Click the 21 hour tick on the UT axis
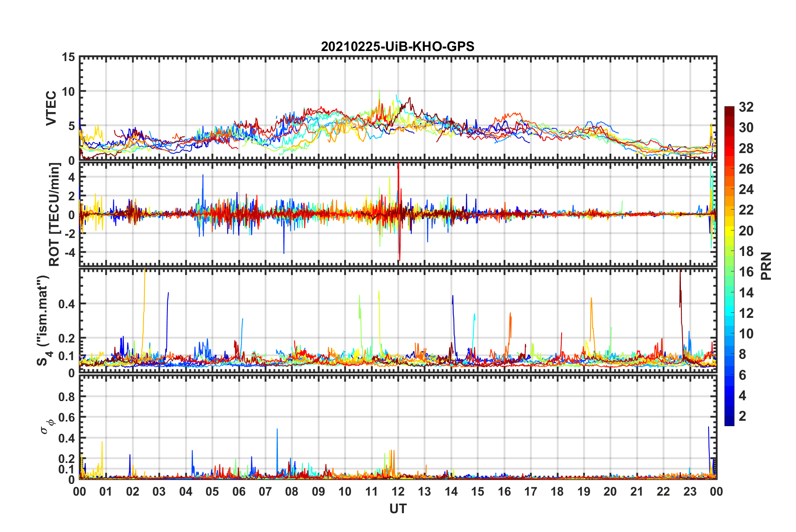 pyautogui.click(x=637, y=491)
